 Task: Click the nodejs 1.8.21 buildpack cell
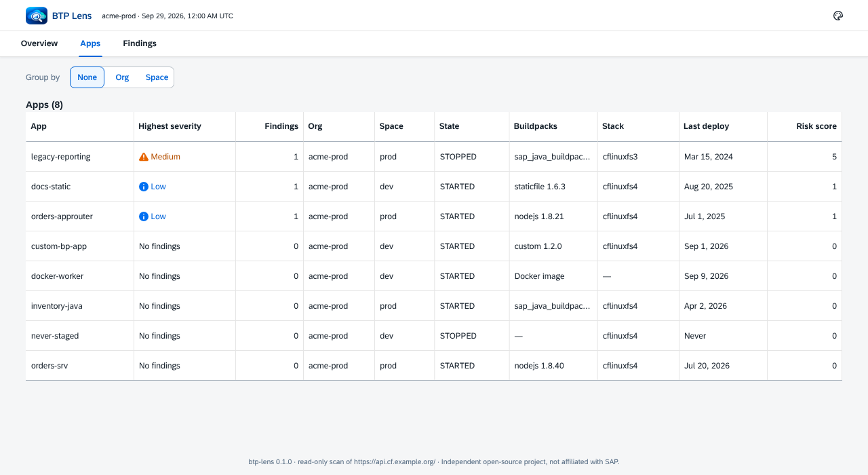point(539,216)
